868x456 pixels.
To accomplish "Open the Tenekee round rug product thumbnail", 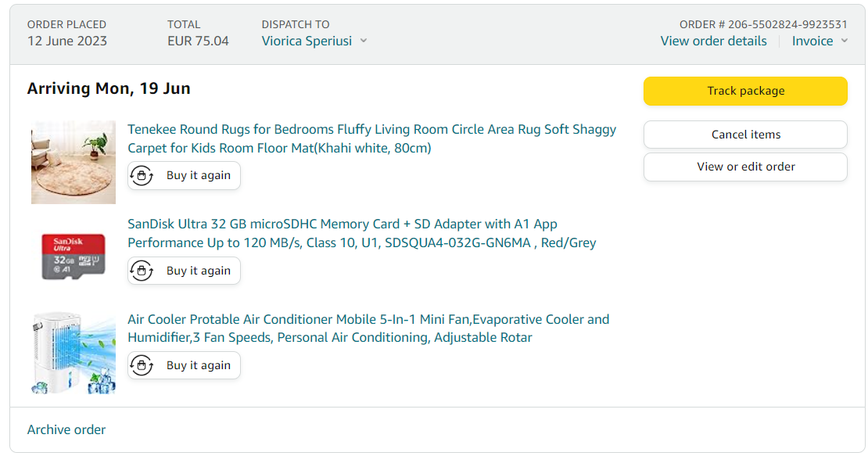I will 74,162.
